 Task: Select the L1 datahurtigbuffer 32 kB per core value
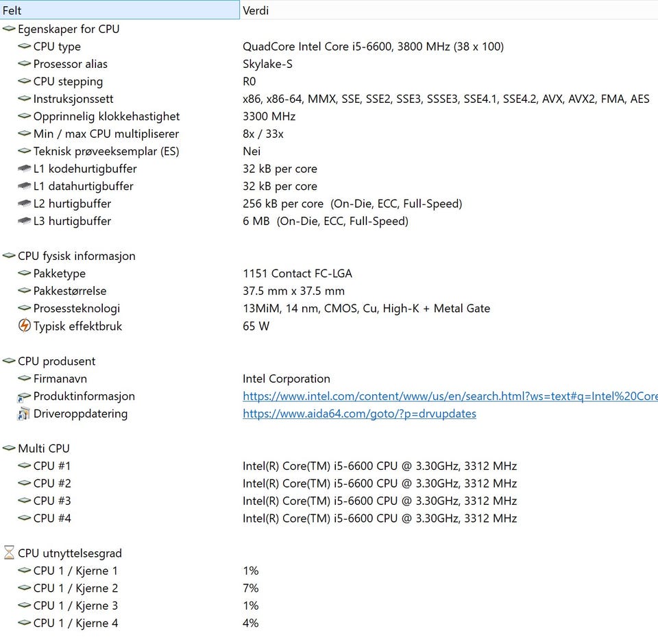(x=280, y=186)
